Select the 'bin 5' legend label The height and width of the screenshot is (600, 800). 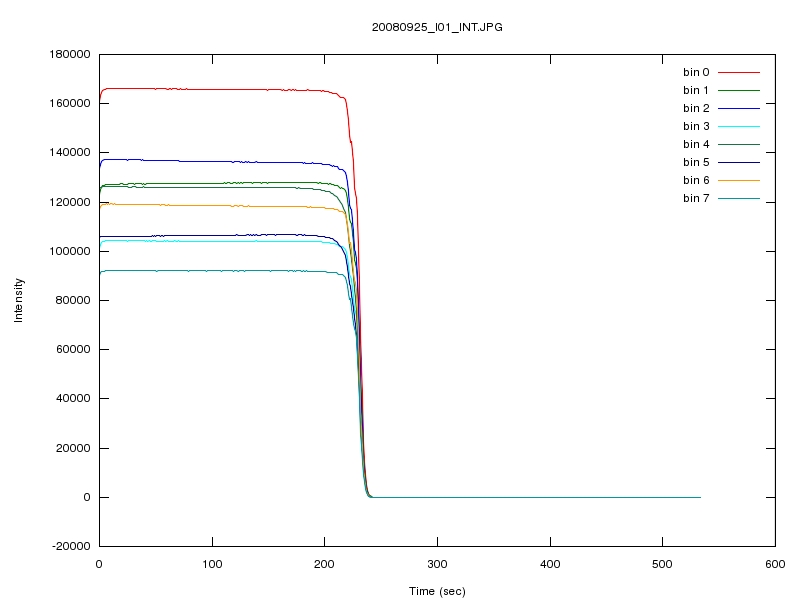[x=696, y=162]
